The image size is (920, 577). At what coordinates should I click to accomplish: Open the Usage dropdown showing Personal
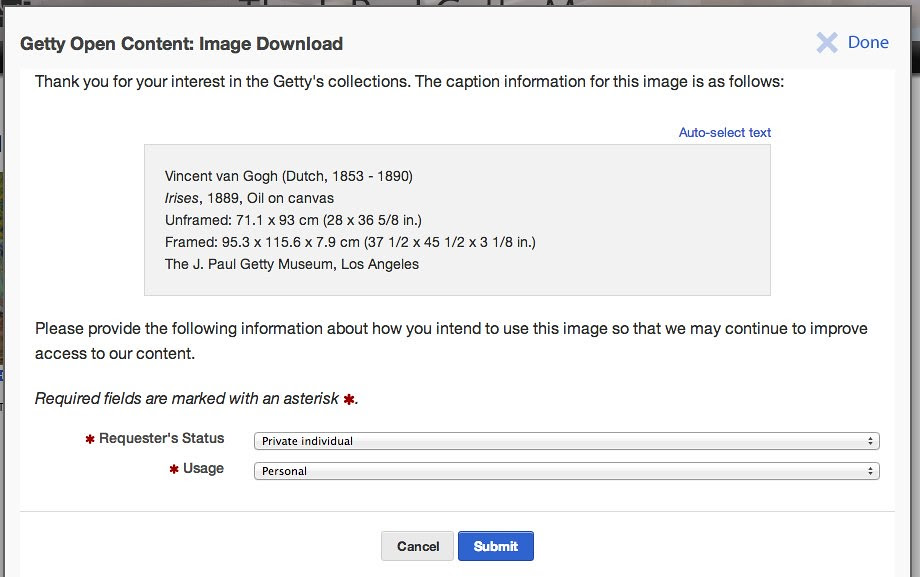tap(566, 471)
